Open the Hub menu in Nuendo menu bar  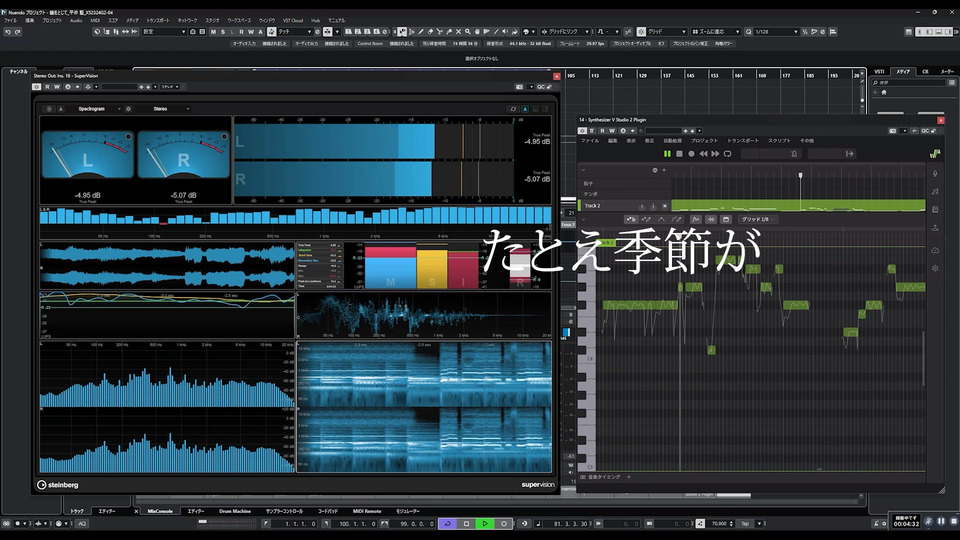pos(316,20)
